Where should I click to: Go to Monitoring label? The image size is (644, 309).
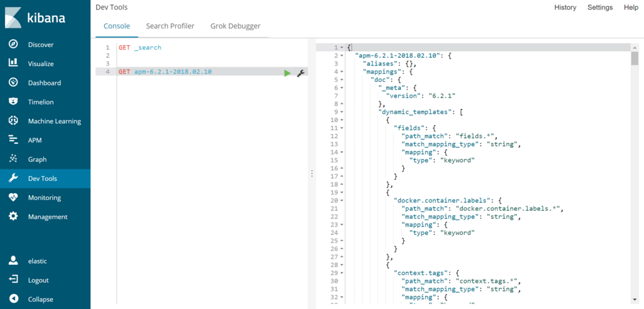(45, 198)
